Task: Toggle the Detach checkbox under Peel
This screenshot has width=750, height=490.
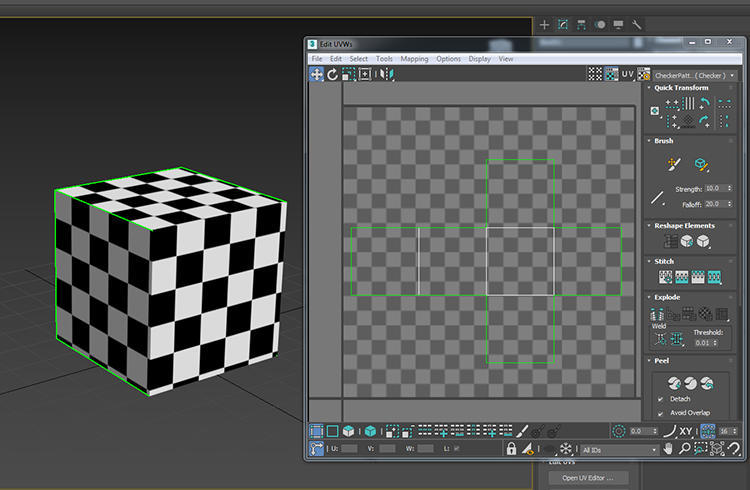Action: [661, 399]
